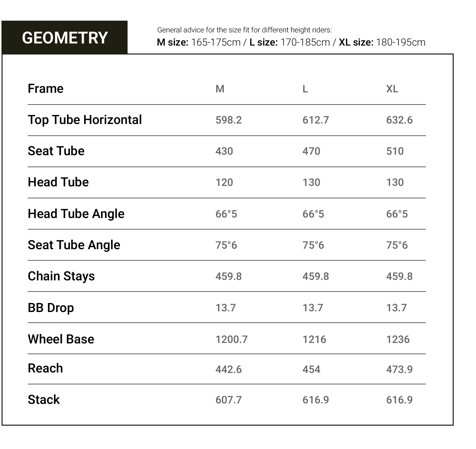Select the 470 seat tube value
The image size is (476, 449).
pos(311,151)
